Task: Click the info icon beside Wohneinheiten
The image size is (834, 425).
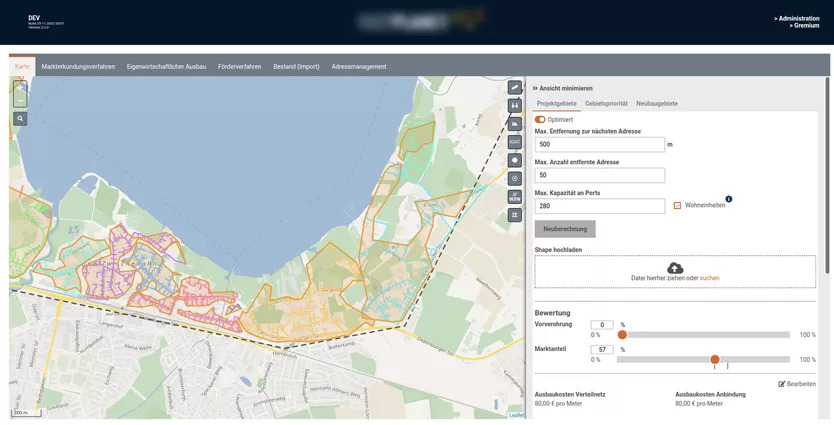Action: (x=729, y=199)
